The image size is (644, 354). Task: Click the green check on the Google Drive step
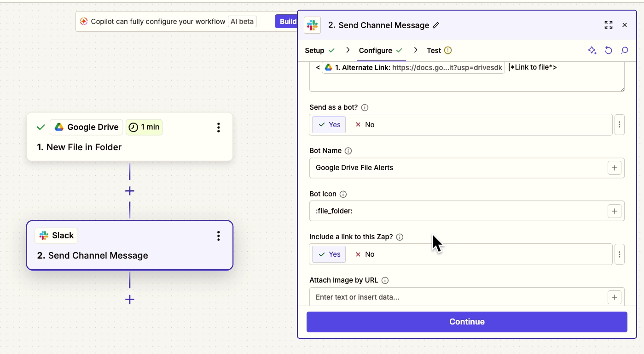coord(41,127)
